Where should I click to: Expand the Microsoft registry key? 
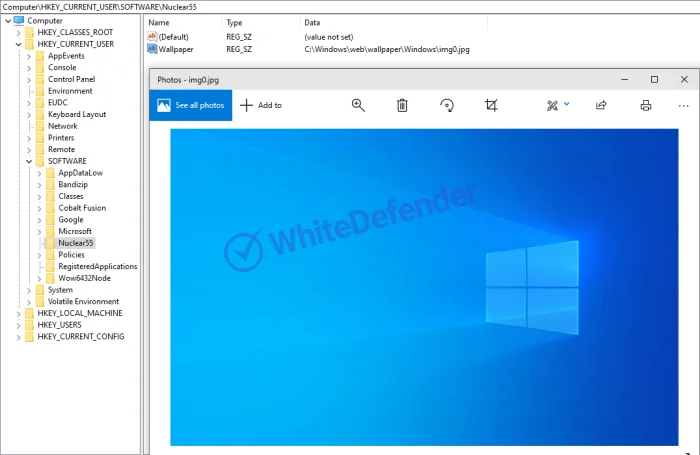39,231
